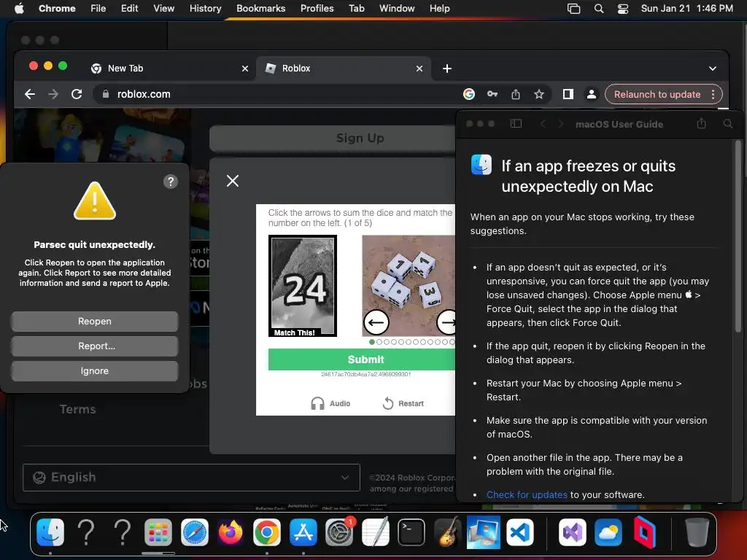Reopen the Parsec application
Image resolution: width=747 pixels, height=560 pixels.
[94, 322]
